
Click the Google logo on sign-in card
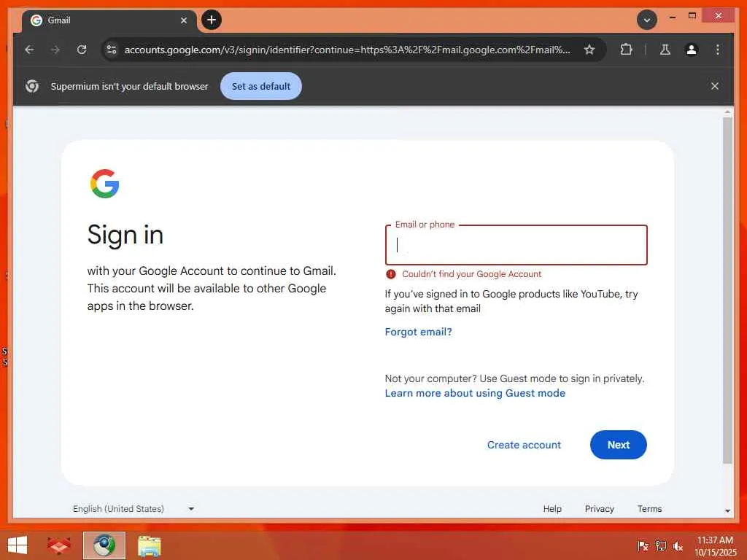pos(105,184)
